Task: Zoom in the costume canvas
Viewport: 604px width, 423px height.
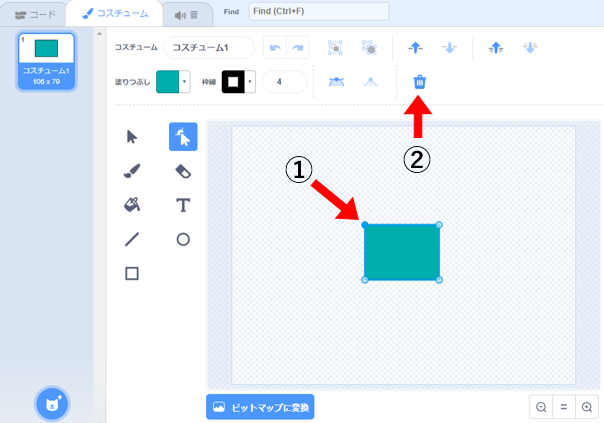Action: tap(587, 407)
